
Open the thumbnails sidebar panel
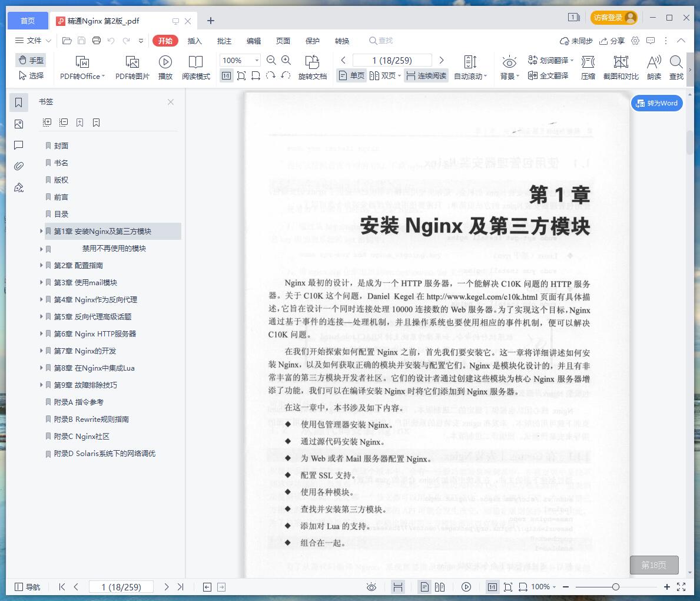(x=19, y=124)
